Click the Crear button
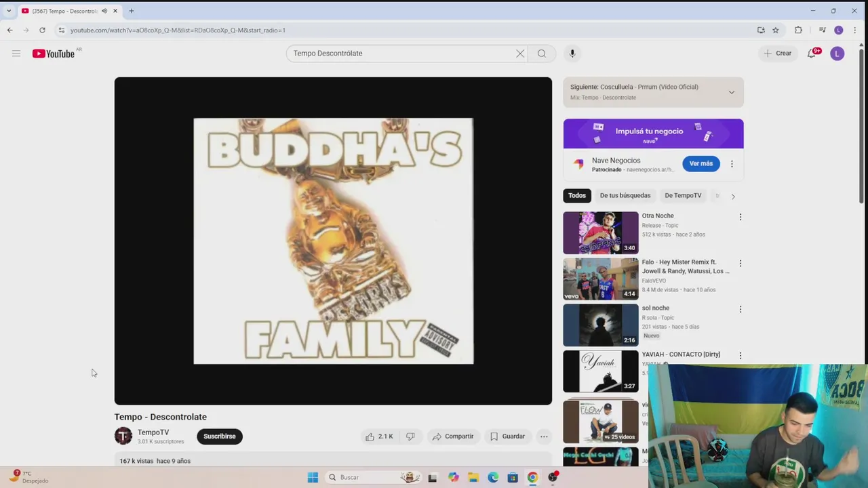 point(778,54)
